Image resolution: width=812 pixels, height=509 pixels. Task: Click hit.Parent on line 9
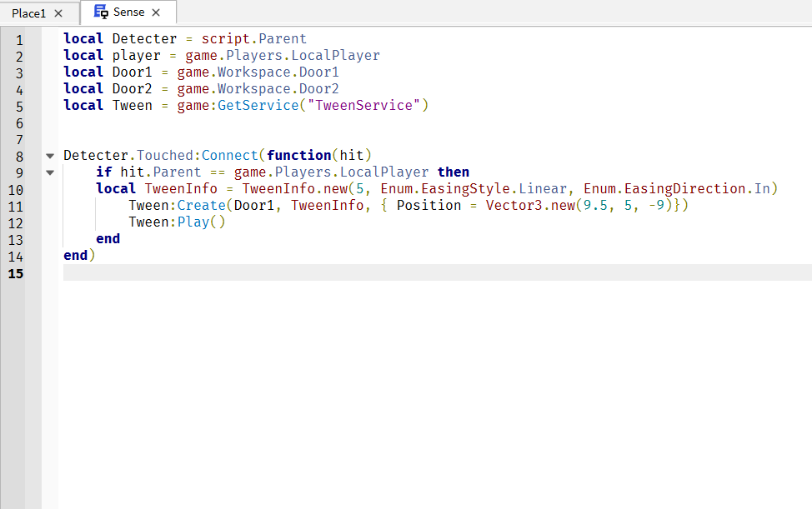click(x=161, y=172)
